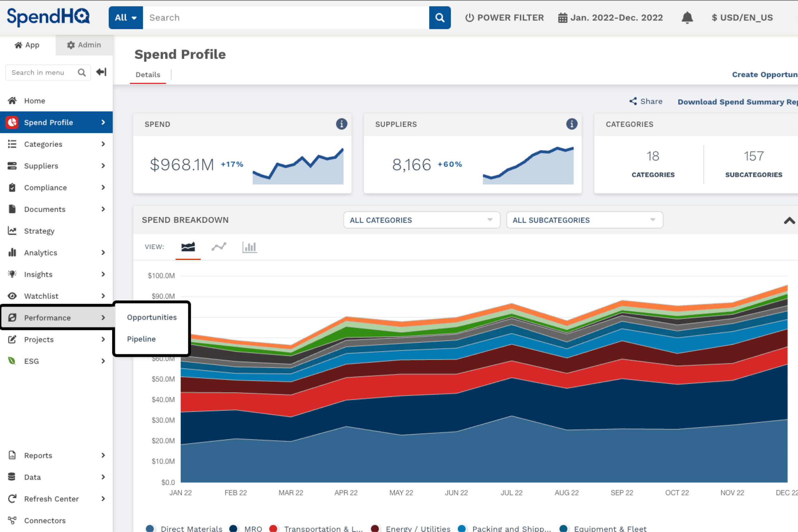Click the Spend card info icon
Viewport: 798px width, 532px height.
click(x=341, y=124)
